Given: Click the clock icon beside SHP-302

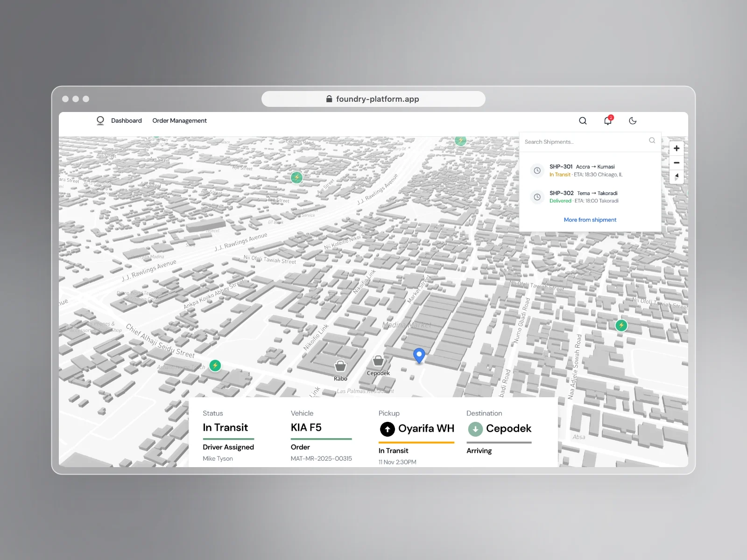Looking at the screenshot, I should [537, 197].
